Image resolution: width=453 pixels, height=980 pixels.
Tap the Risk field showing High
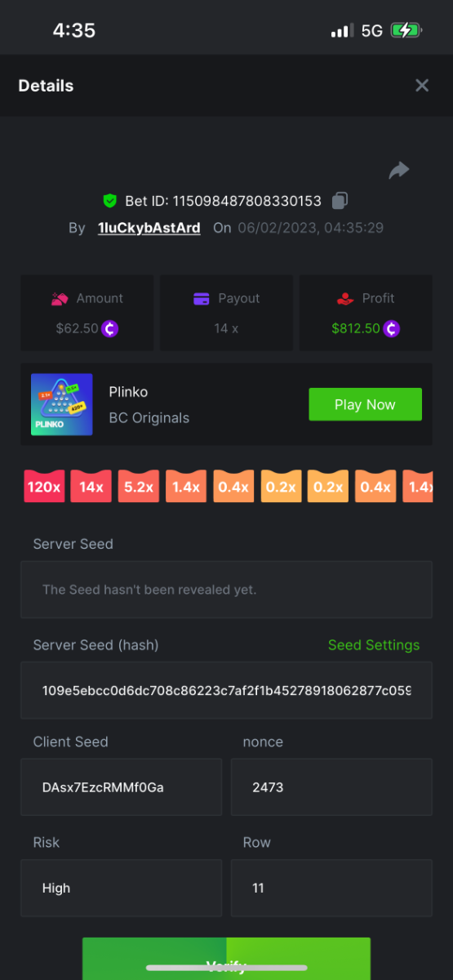tap(121, 888)
